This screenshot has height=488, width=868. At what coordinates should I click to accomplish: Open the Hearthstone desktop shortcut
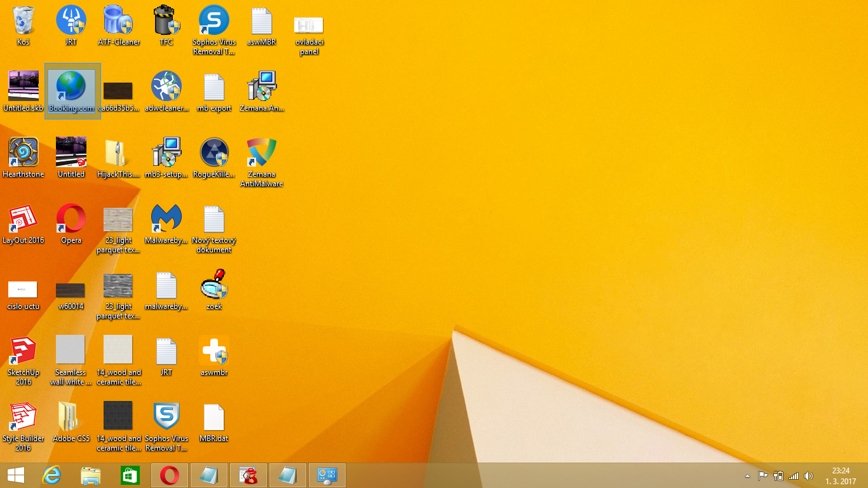click(24, 153)
